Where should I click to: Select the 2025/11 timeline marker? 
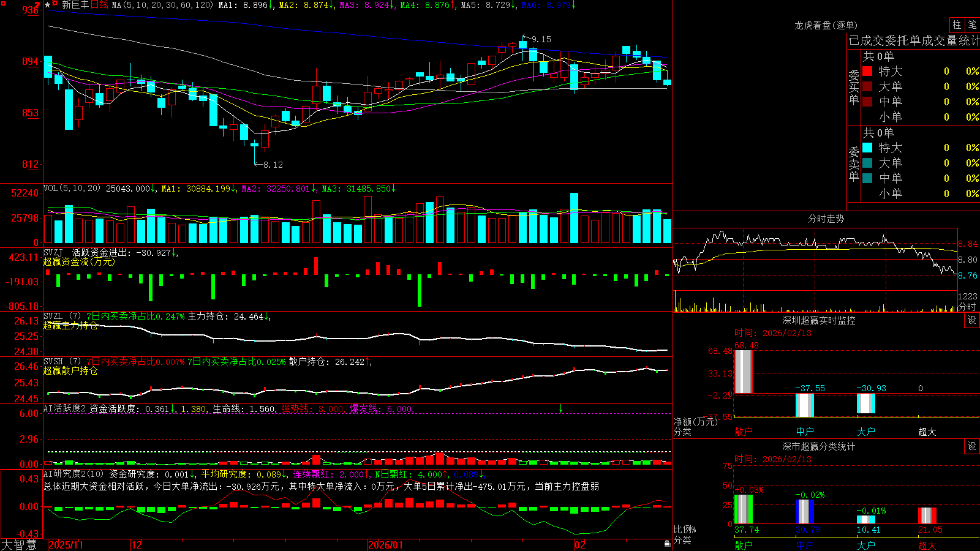[x=66, y=545]
